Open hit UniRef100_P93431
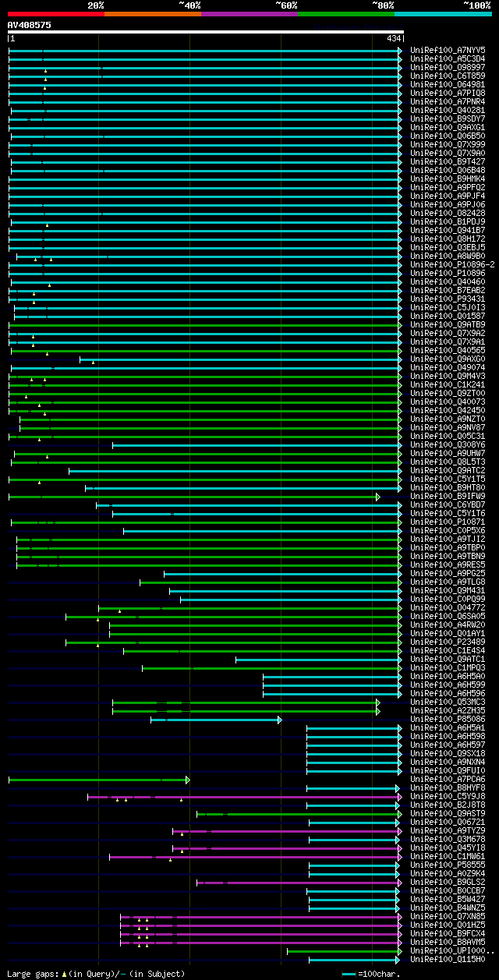The width and height of the screenshot is (499, 980). (x=447, y=299)
